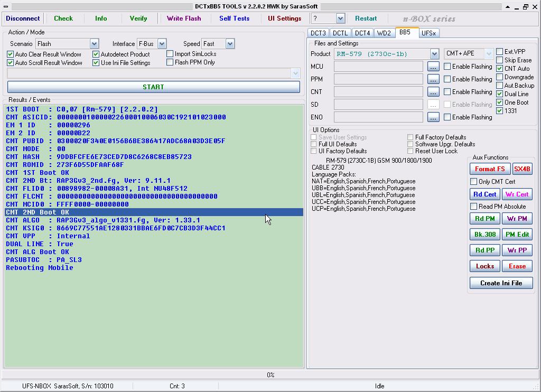
Task: Click the Wr PM button
Action: [x=517, y=218]
